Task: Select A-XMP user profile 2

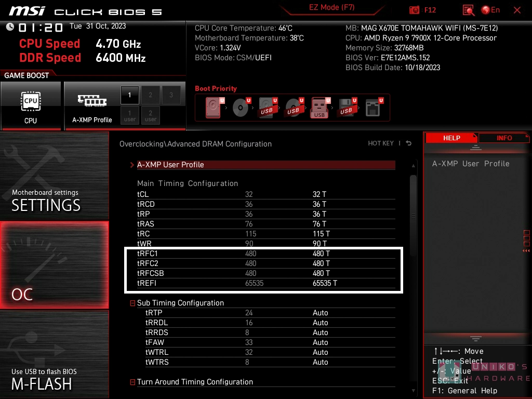Action: pos(150,115)
